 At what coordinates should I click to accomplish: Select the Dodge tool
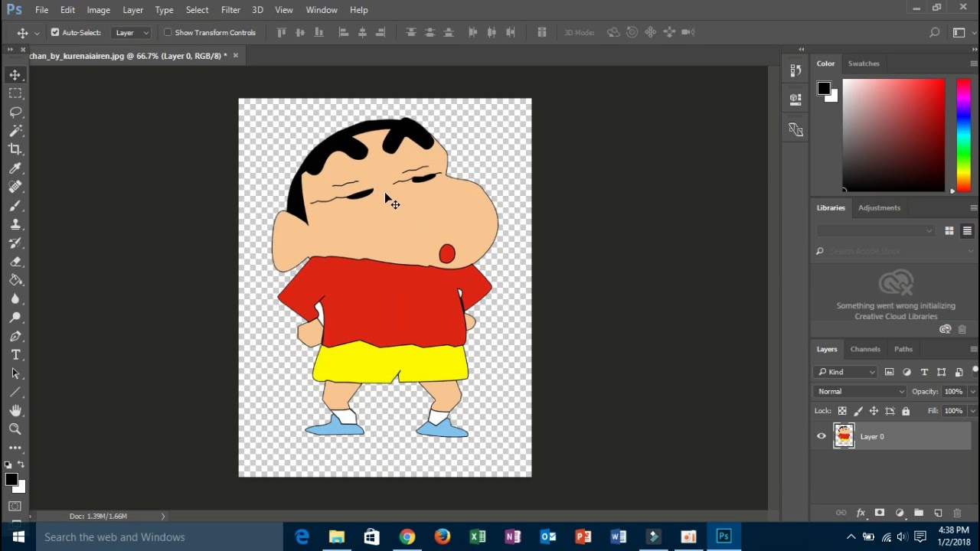(x=15, y=318)
